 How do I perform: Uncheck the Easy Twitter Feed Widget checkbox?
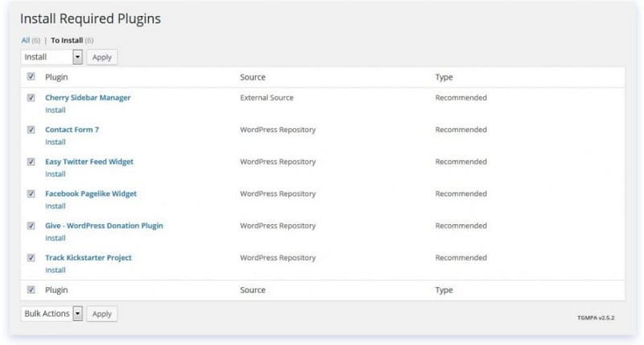[x=31, y=161]
